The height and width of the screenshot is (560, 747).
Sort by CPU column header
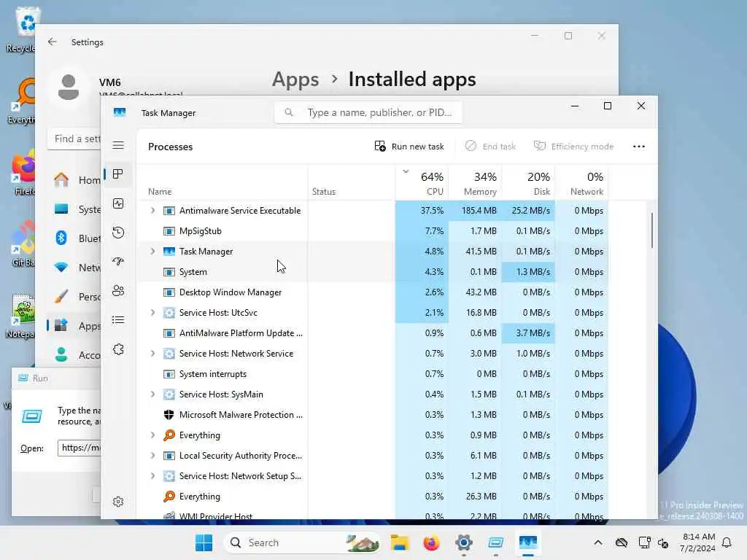pyautogui.click(x=422, y=183)
